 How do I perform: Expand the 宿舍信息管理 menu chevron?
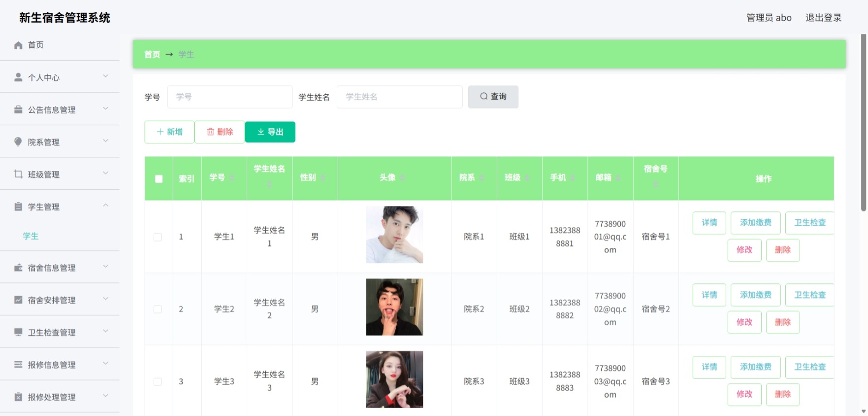(105, 267)
